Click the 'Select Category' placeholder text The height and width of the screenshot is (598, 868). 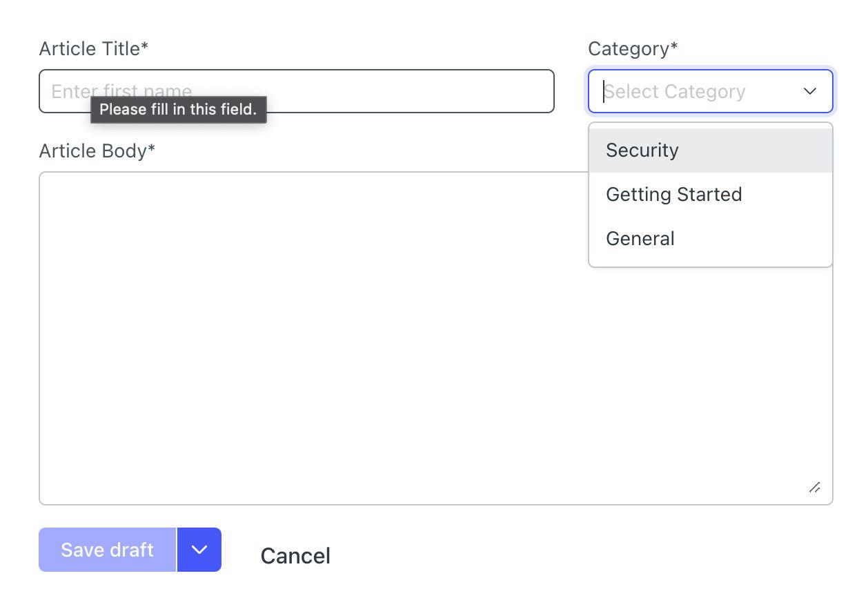click(675, 91)
